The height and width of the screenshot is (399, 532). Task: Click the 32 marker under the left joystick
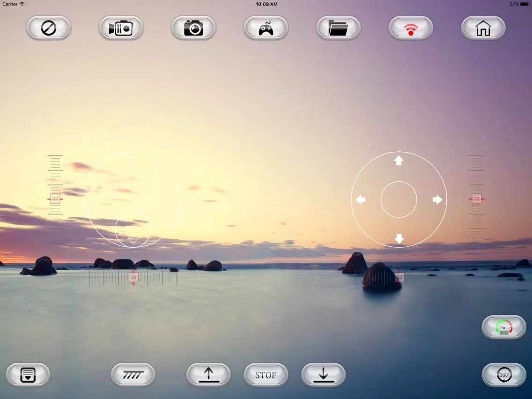point(133,278)
